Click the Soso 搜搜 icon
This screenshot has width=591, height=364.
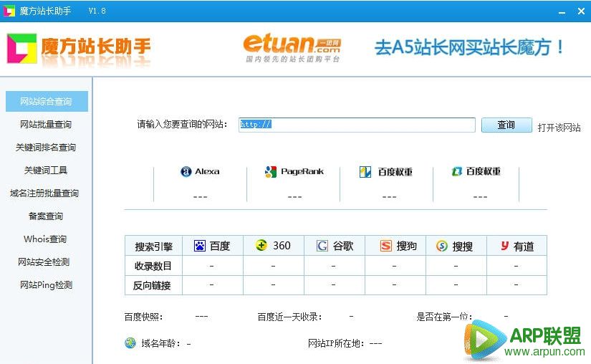[442, 246]
